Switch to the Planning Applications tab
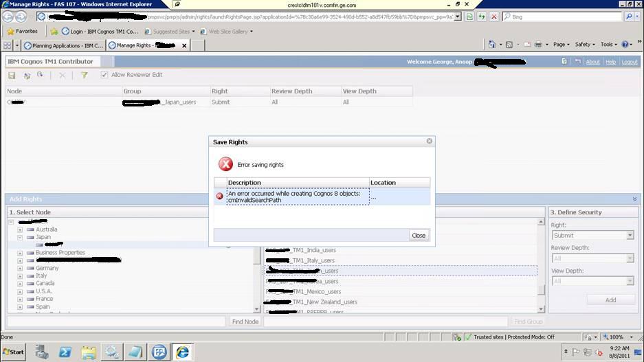 tap(64, 45)
